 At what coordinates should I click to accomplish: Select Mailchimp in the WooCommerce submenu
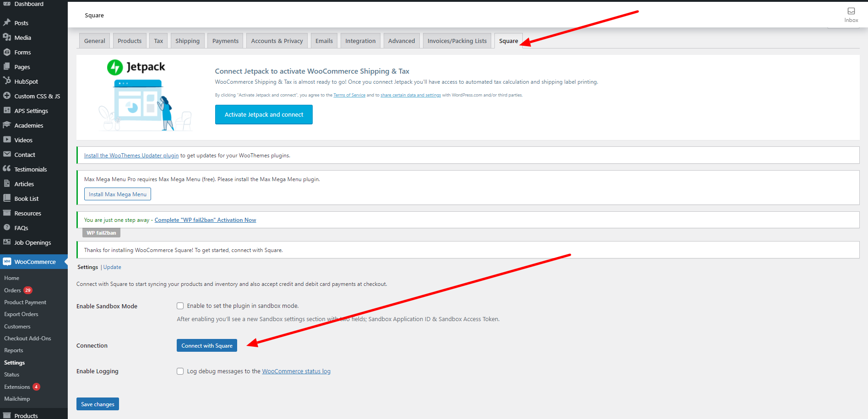point(17,399)
